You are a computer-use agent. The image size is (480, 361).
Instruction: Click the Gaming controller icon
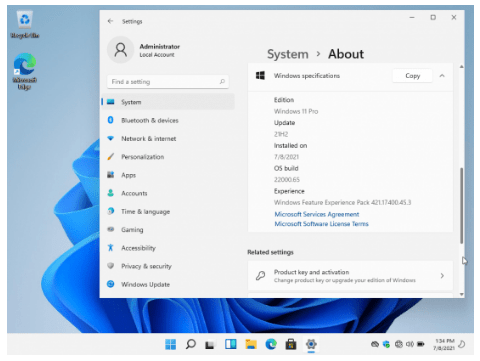111,229
